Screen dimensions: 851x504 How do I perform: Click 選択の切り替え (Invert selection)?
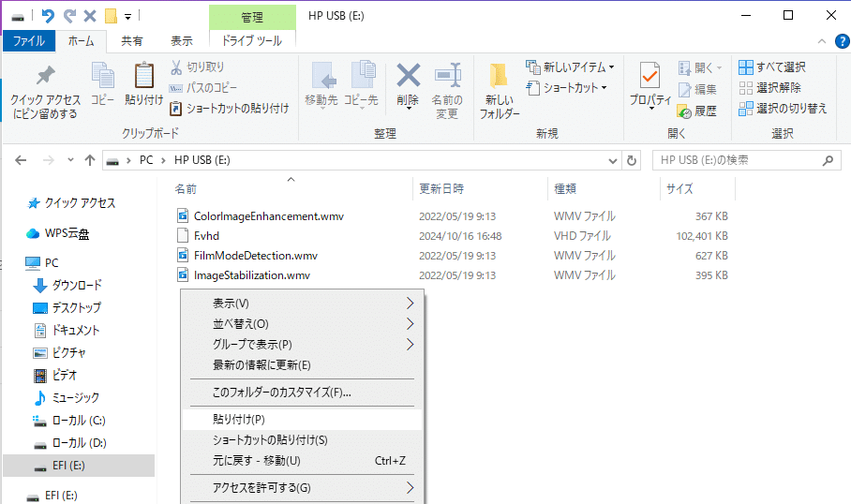click(783, 109)
